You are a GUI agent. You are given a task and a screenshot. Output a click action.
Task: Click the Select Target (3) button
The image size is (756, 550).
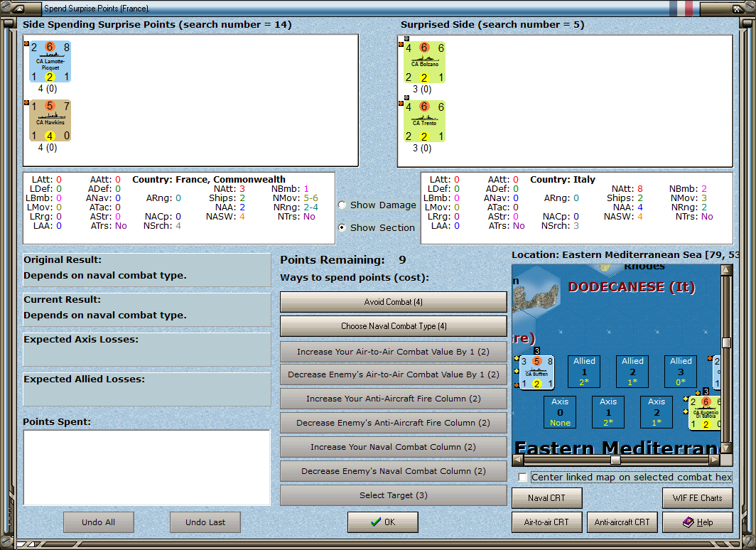(x=394, y=495)
